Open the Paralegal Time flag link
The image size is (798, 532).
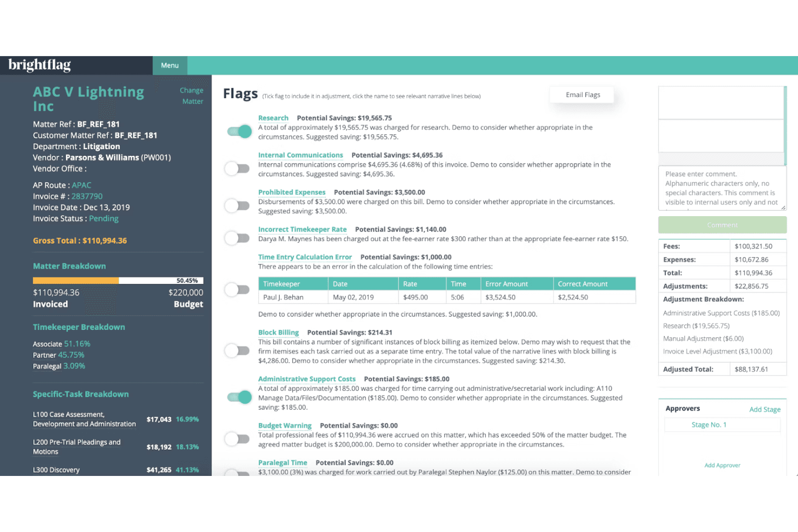283,463
